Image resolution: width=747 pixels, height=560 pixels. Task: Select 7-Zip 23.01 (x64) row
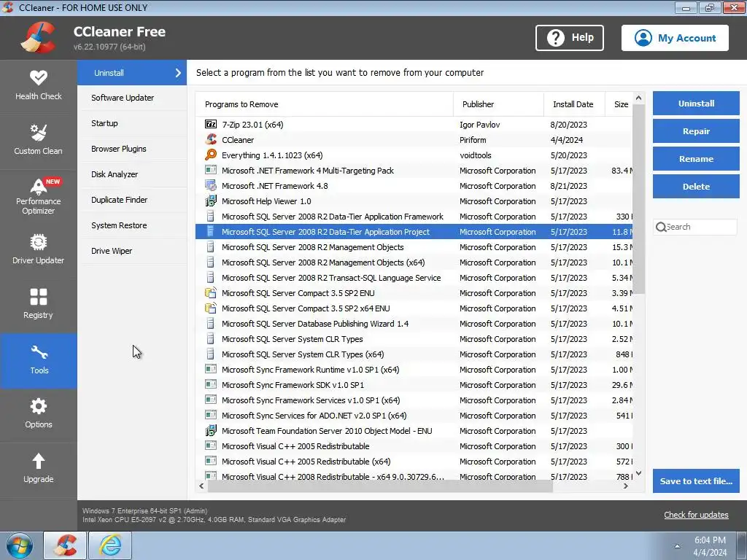414,124
